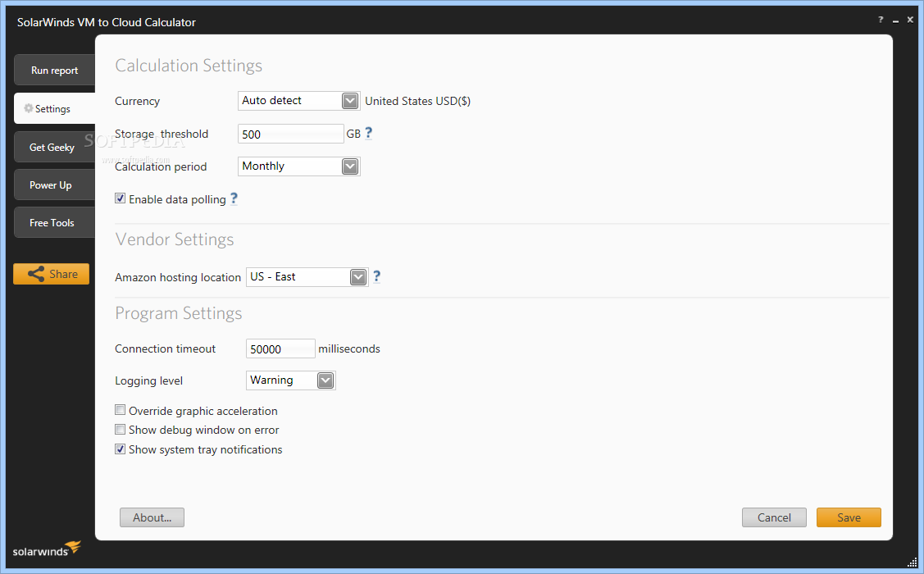This screenshot has width=924, height=574.
Task: Toggle Enable data polling checkbox
Action: point(121,198)
